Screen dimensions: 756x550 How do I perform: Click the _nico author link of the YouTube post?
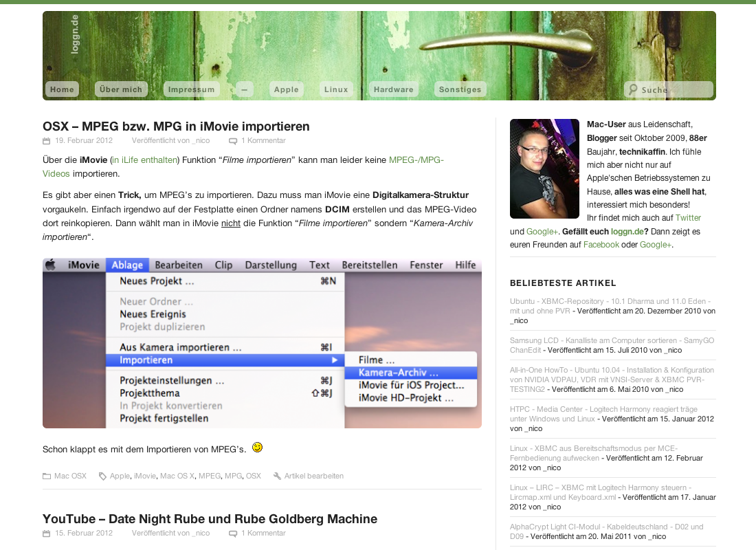tap(201, 533)
